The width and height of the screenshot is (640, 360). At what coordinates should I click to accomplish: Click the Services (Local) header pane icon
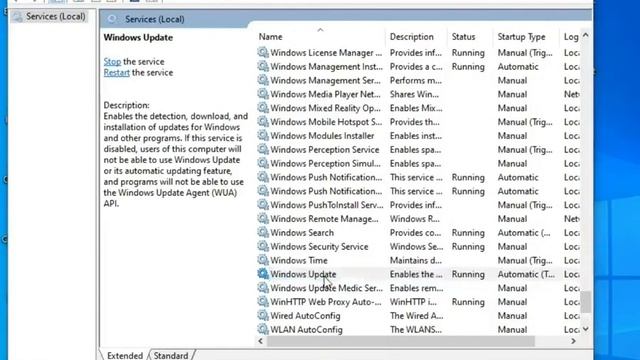point(112,19)
